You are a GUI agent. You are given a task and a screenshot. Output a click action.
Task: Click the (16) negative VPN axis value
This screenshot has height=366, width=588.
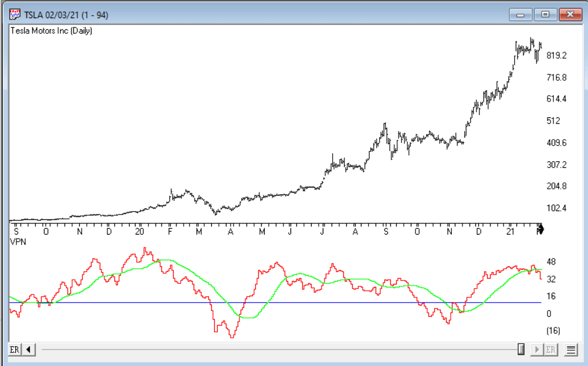click(x=553, y=331)
